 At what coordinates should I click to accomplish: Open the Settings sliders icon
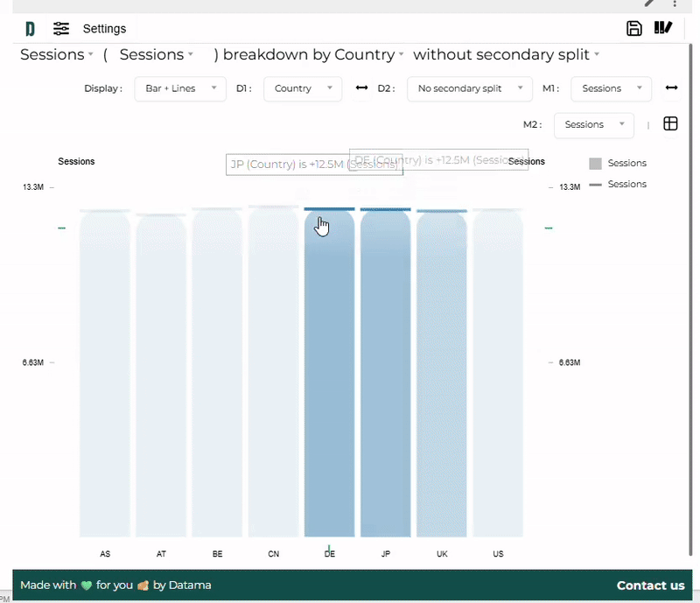coord(61,29)
